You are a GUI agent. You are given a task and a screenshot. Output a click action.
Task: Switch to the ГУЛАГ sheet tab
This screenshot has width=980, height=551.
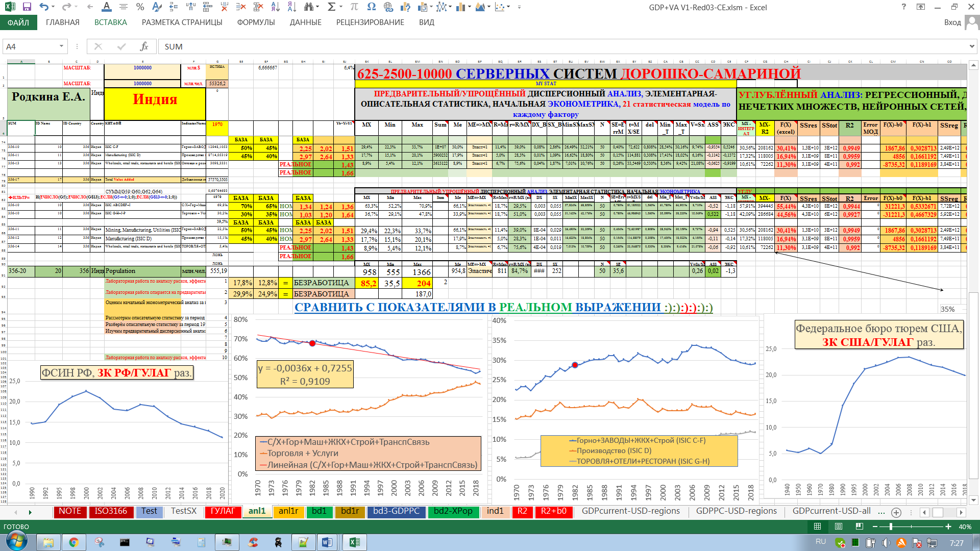coord(223,511)
